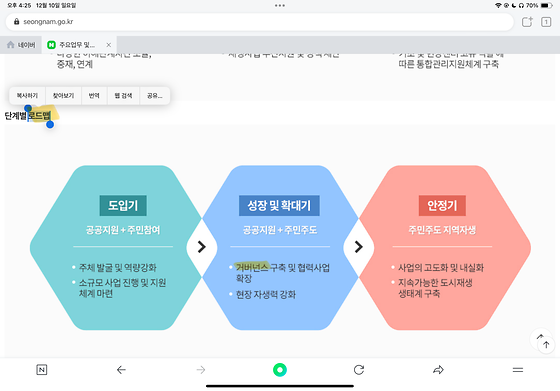This screenshot has height=391, width=560.
Task: Click the 중재, 연계 text at top
Action: click(x=75, y=64)
